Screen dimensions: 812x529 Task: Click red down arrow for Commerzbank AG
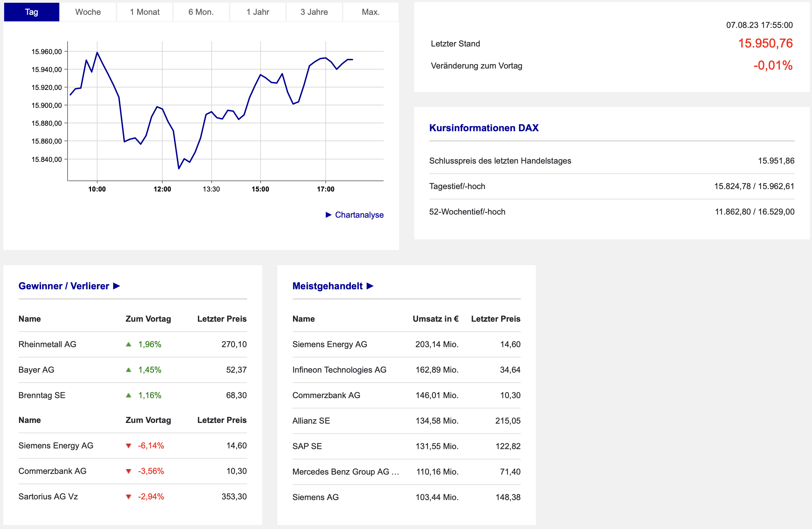pos(129,471)
